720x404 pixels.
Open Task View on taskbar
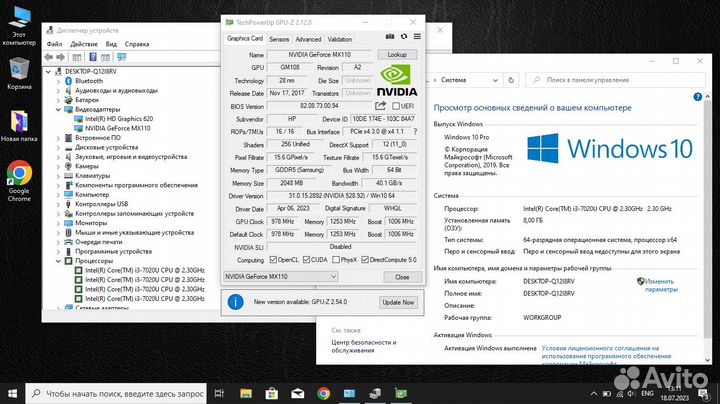[219, 393]
